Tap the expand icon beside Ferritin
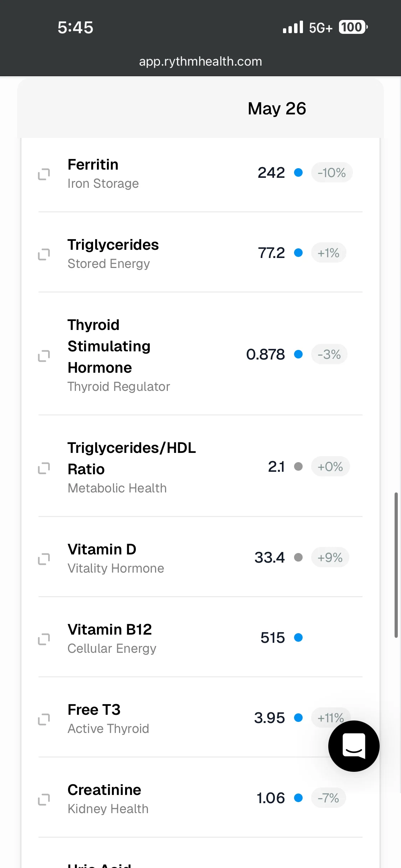 pos(44,174)
